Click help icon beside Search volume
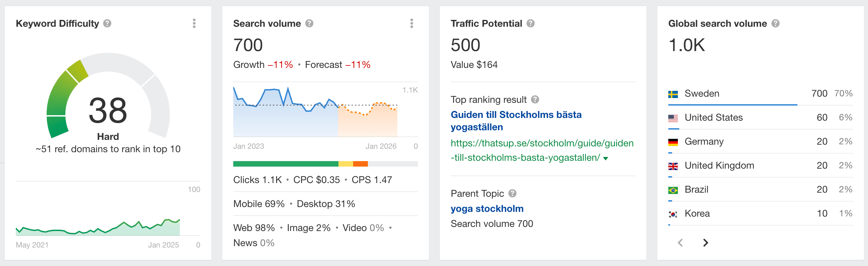Screen dimensions: 868x266 309,23
